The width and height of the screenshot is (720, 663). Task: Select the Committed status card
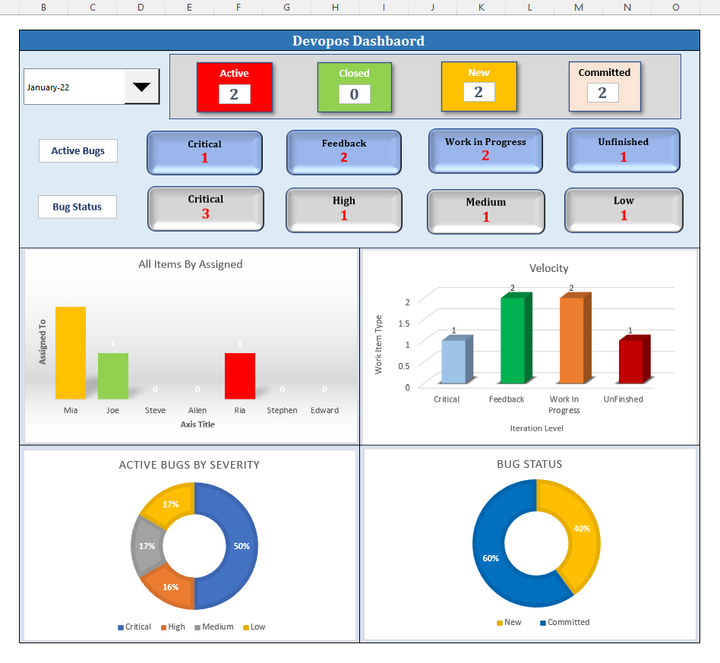(x=603, y=86)
